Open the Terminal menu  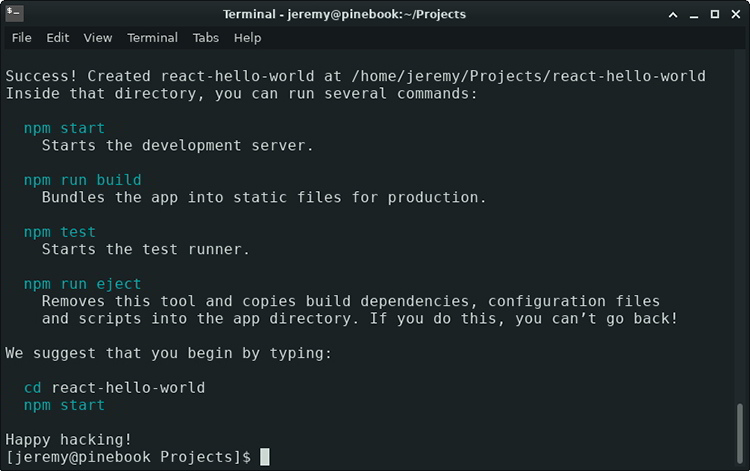tap(152, 38)
